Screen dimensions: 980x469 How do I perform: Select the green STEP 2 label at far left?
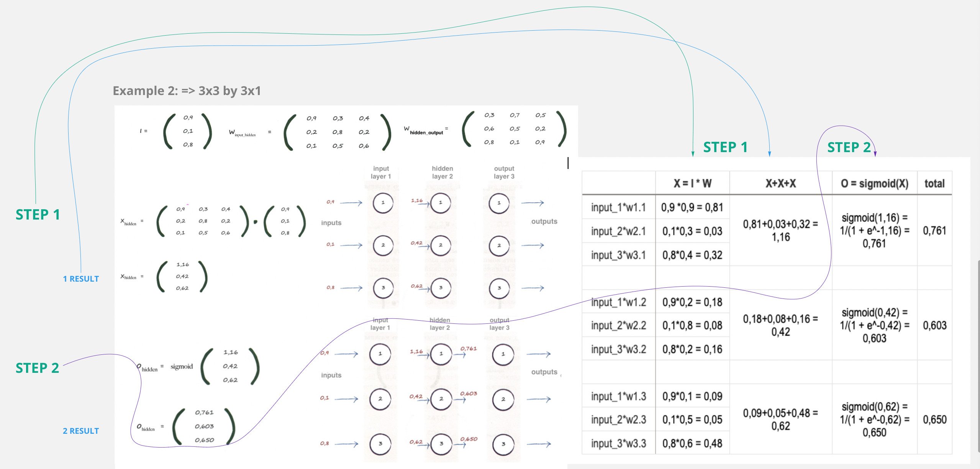point(37,368)
